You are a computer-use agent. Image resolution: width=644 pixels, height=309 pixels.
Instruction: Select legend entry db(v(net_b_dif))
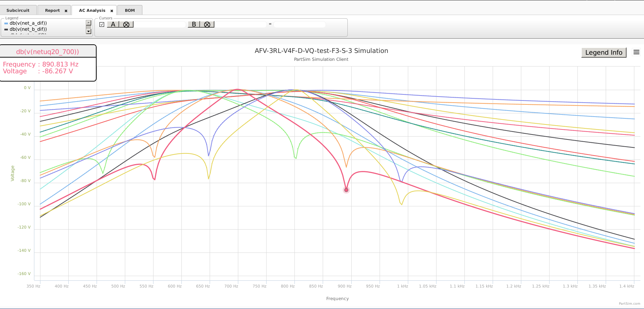(28, 29)
